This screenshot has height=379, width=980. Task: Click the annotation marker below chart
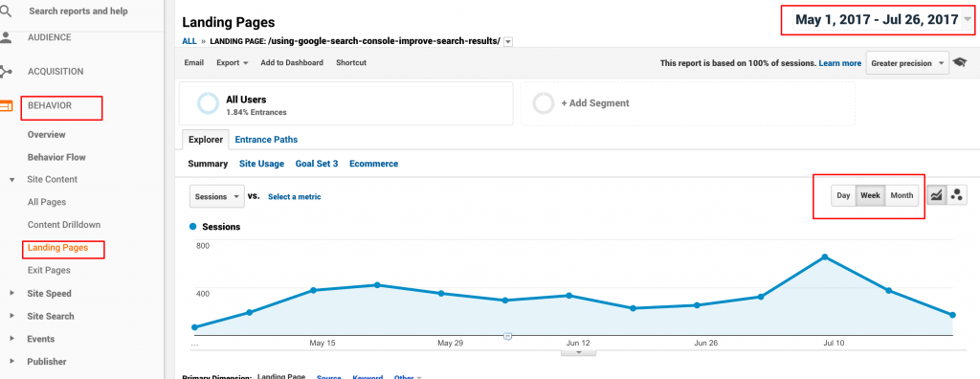point(507,337)
